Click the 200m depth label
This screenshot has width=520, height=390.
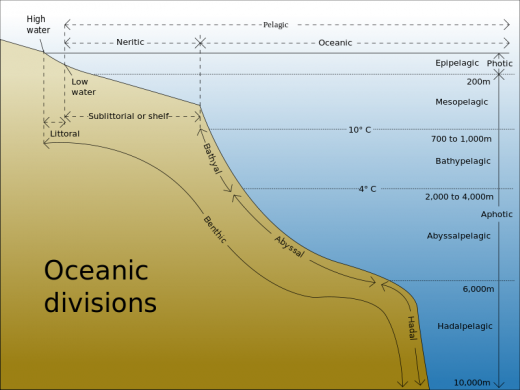point(478,82)
